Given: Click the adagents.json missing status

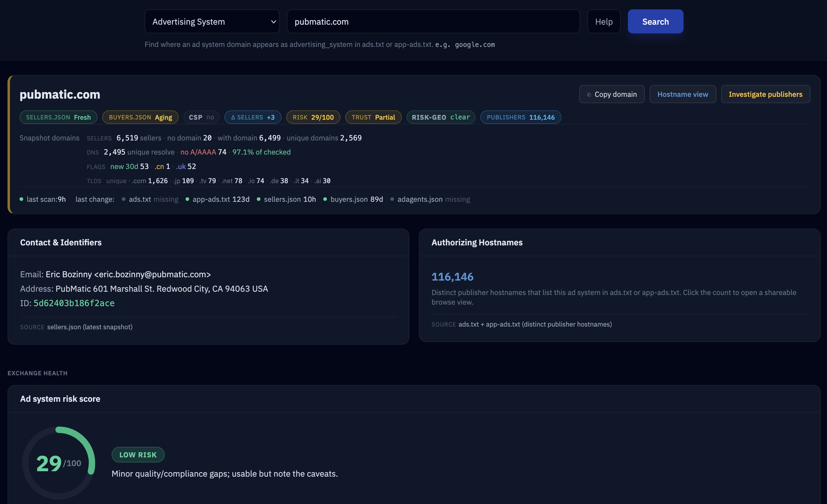Looking at the screenshot, I should (x=430, y=199).
